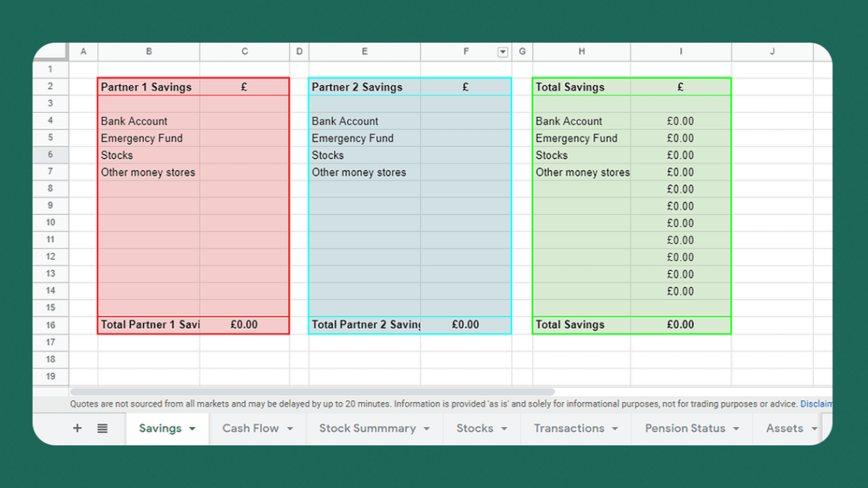The height and width of the screenshot is (488, 868).
Task: Select Partner 1 'Stocks' cell
Action: tap(149, 155)
